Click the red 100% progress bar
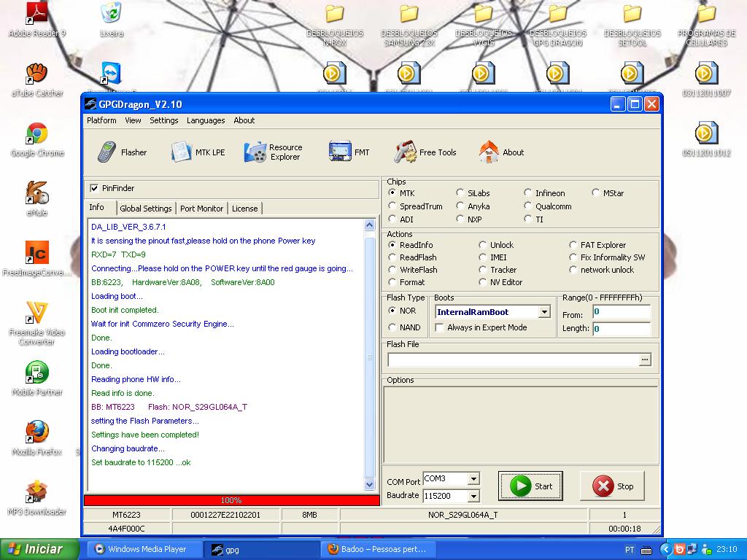Image resolution: width=747 pixels, height=560 pixels. [231, 500]
